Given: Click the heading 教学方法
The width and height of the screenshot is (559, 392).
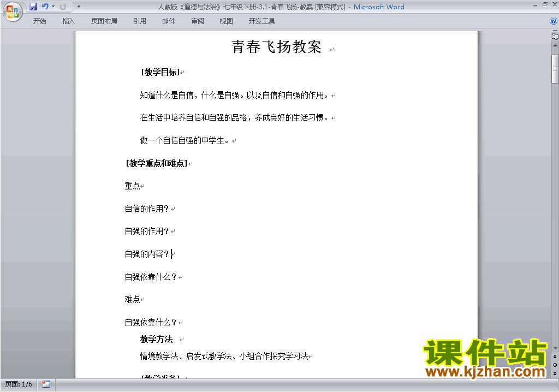Looking at the screenshot, I should pyautogui.click(x=157, y=339).
